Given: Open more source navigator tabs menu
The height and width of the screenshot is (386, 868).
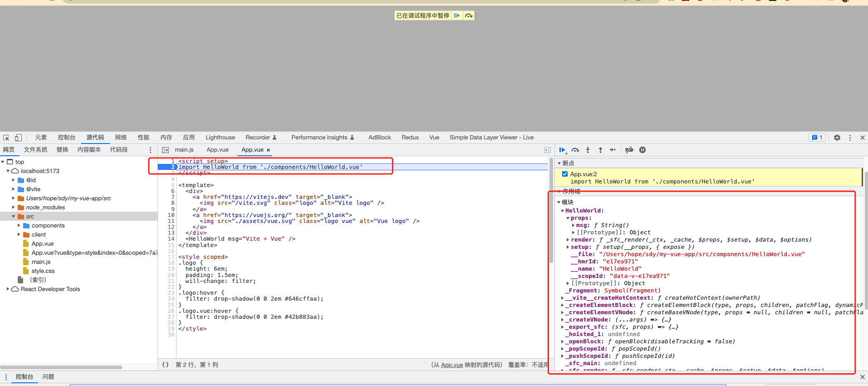Looking at the screenshot, I should click(151, 150).
